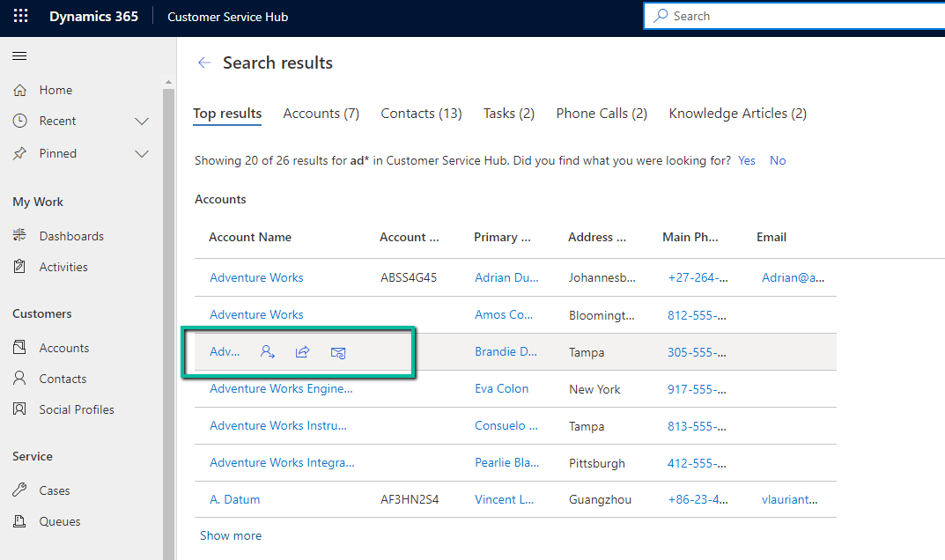This screenshot has width=945, height=560.
Task: Open primary contact Eva Colon
Action: click(501, 388)
